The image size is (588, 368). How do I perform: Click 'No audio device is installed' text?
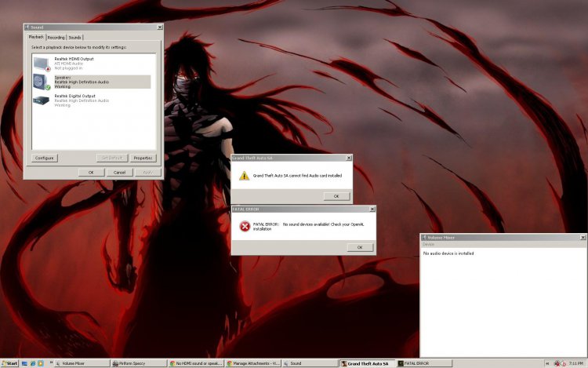(448, 253)
